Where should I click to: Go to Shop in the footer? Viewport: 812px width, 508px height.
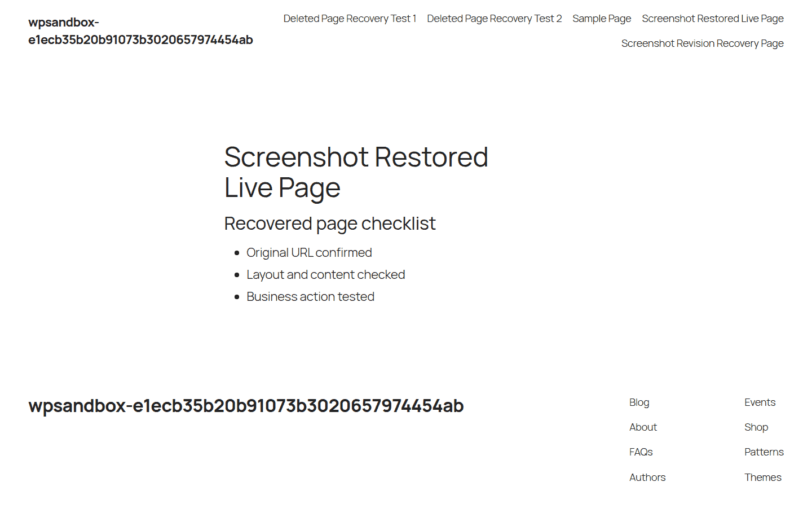tap(756, 427)
